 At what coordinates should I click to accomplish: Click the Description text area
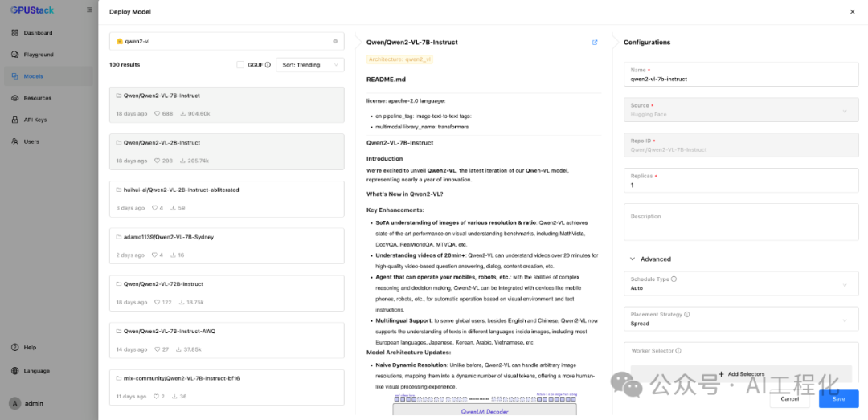(x=741, y=222)
